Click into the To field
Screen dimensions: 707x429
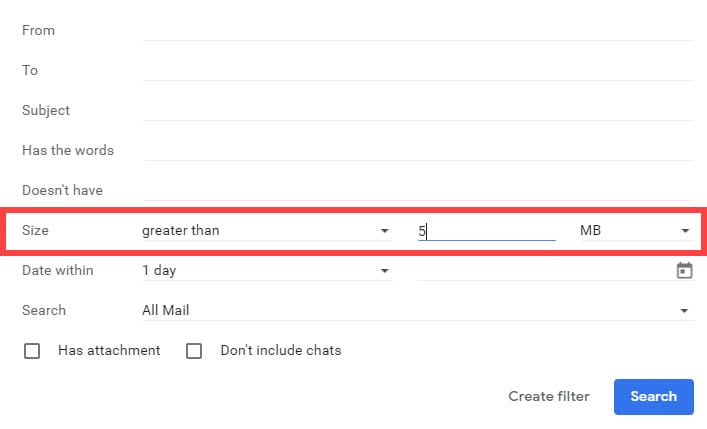pyautogui.click(x=417, y=70)
